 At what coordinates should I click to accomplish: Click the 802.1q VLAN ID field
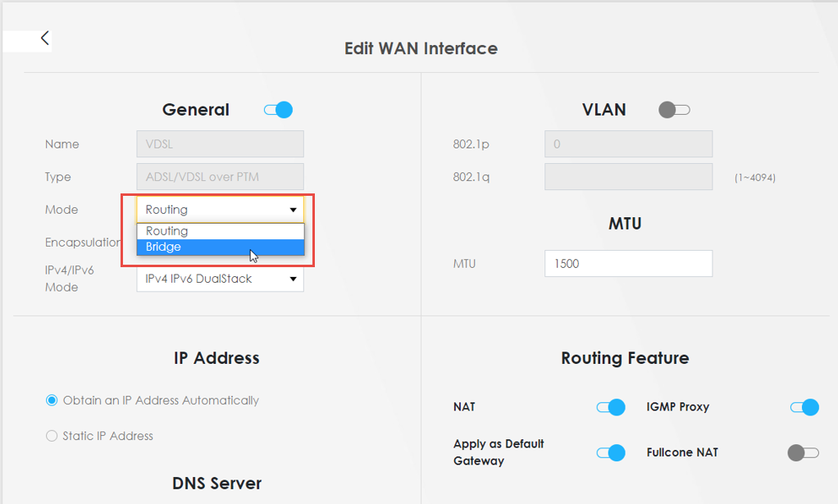pos(628,177)
